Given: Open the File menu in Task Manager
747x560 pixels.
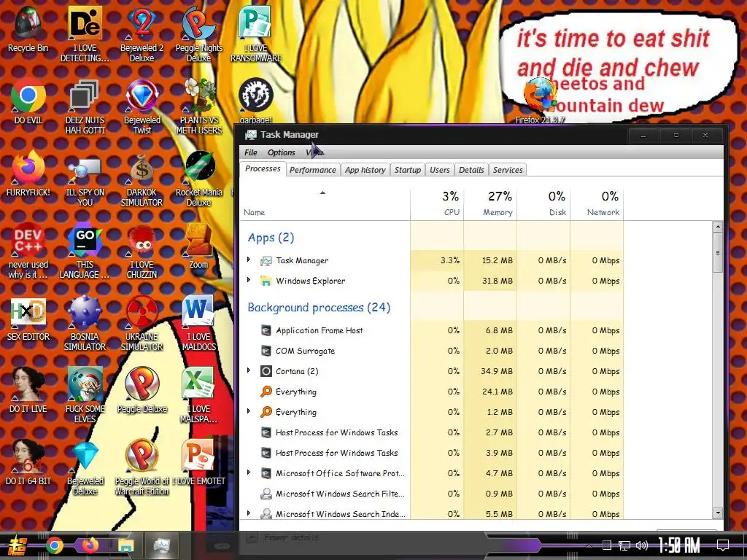Looking at the screenshot, I should [x=251, y=152].
